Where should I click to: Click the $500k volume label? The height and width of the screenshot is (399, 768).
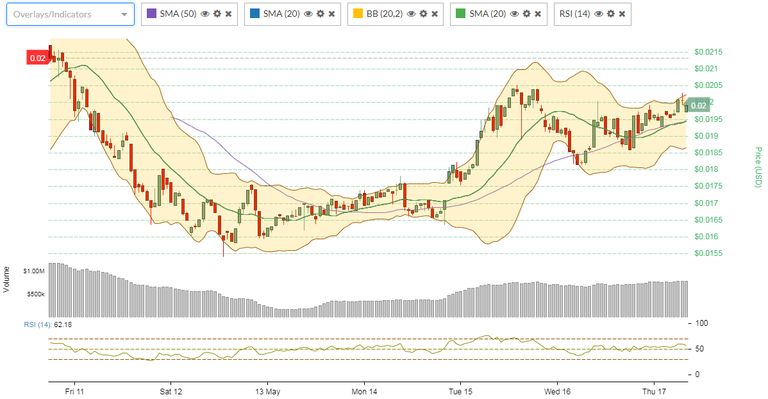pos(36,294)
